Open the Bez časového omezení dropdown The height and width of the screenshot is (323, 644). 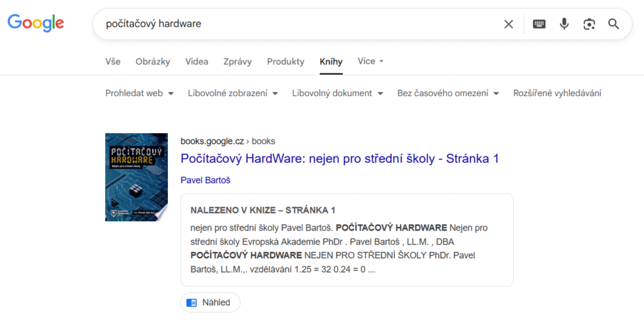(448, 93)
